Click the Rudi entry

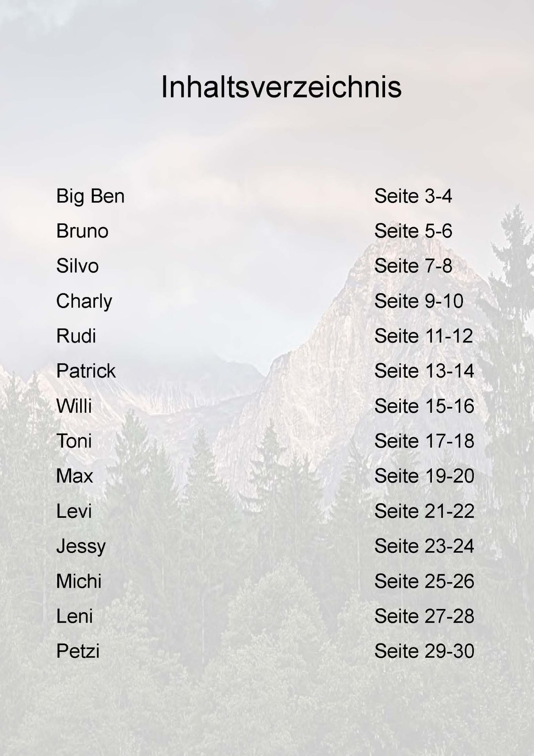(76, 336)
